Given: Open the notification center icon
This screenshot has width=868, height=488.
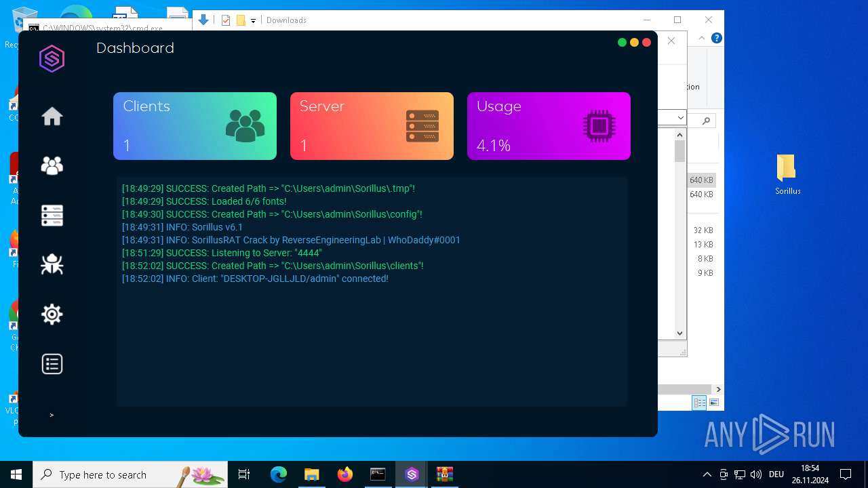Looking at the screenshot, I should pyautogui.click(x=846, y=474).
